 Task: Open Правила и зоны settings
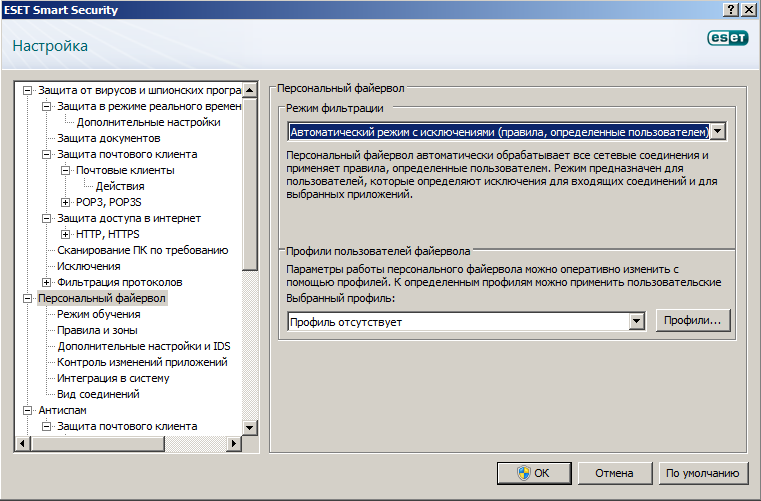click(97, 331)
